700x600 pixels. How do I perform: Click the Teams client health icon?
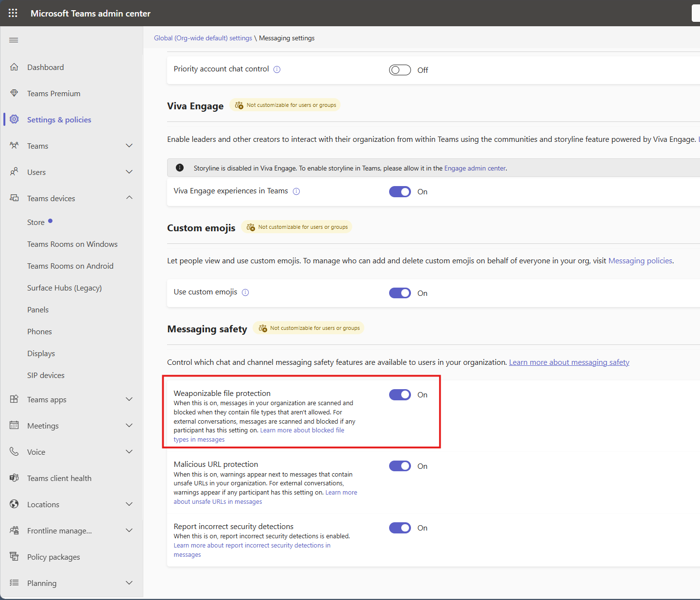click(x=14, y=478)
